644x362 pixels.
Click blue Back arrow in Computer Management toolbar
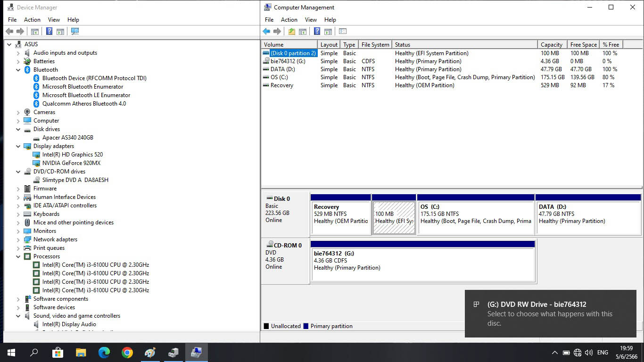[x=266, y=31]
